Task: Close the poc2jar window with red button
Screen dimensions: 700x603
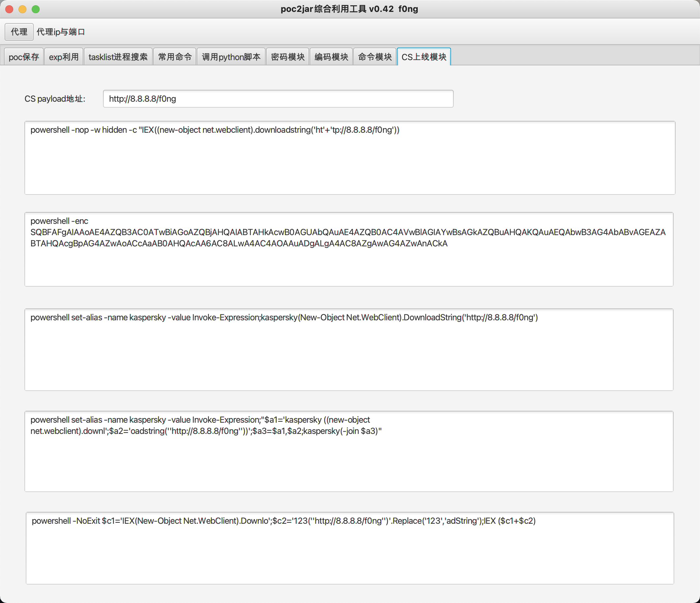Action: pyautogui.click(x=10, y=9)
